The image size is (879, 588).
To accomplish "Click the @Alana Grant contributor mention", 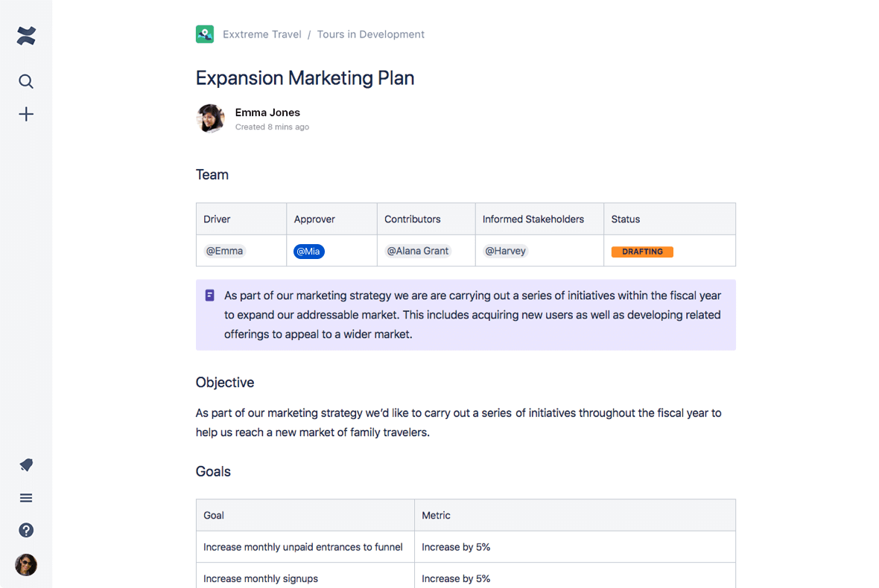I will click(418, 251).
